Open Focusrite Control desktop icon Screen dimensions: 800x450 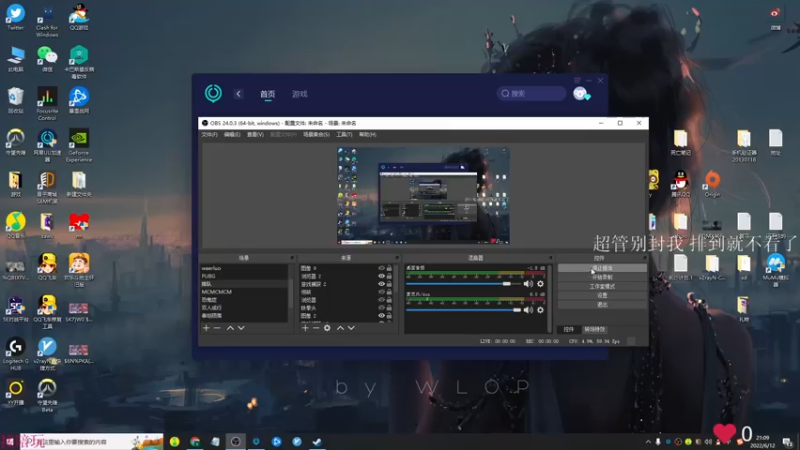pyautogui.click(x=47, y=104)
